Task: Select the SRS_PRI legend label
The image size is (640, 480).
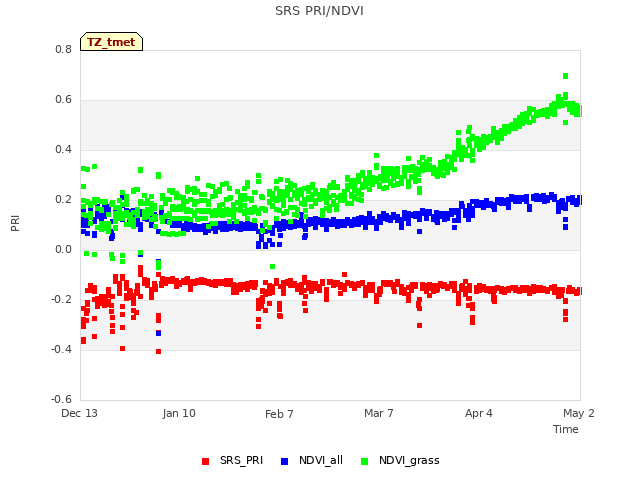Action: 241,460
